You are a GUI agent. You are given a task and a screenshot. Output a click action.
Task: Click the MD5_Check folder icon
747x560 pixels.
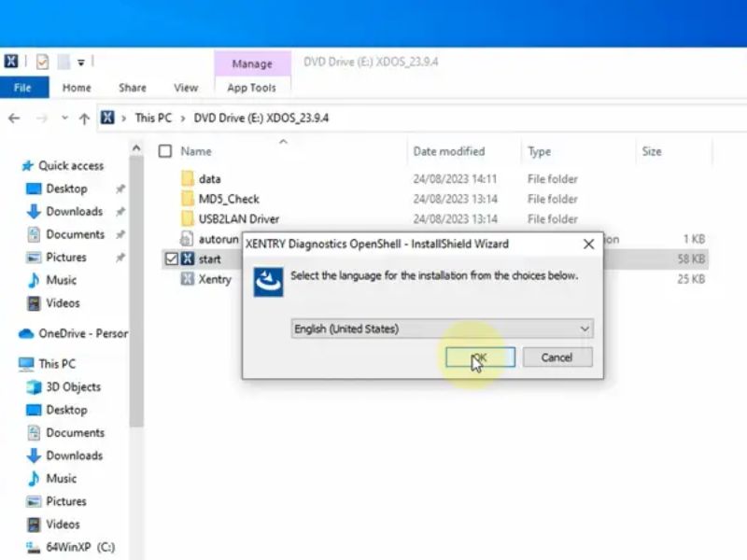tap(188, 199)
